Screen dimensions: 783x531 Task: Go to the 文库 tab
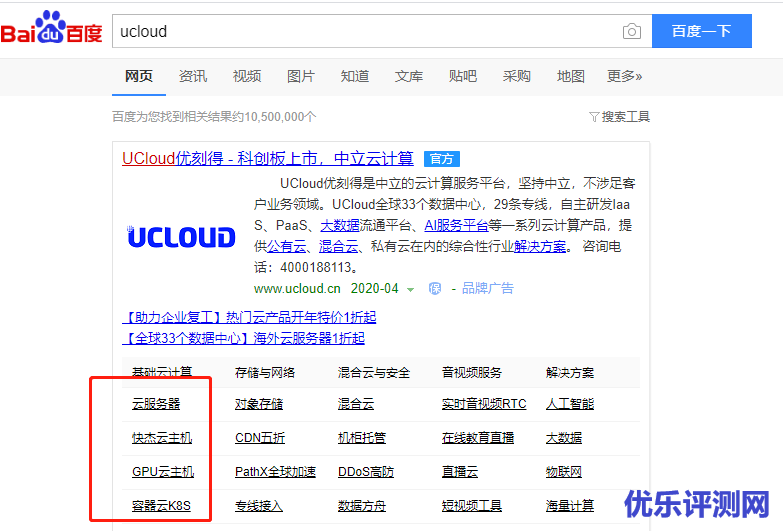pyautogui.click(x=408, y=76)
